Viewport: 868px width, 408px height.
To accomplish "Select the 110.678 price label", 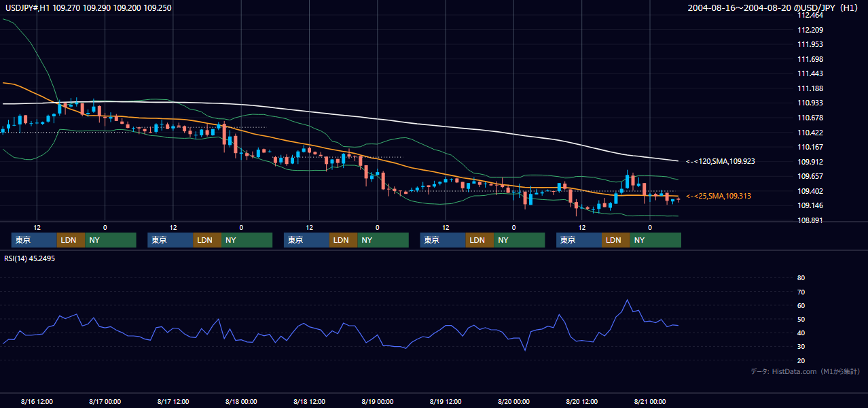I will tap(812, 118).
